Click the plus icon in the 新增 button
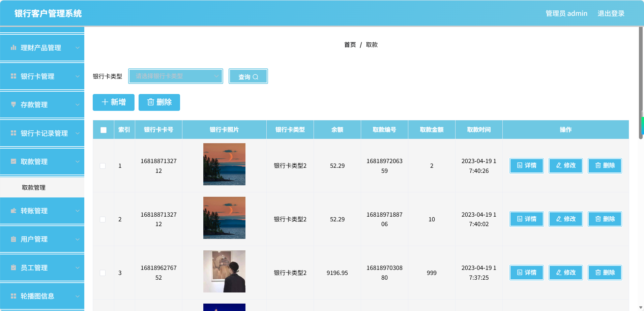 [105, 102]
